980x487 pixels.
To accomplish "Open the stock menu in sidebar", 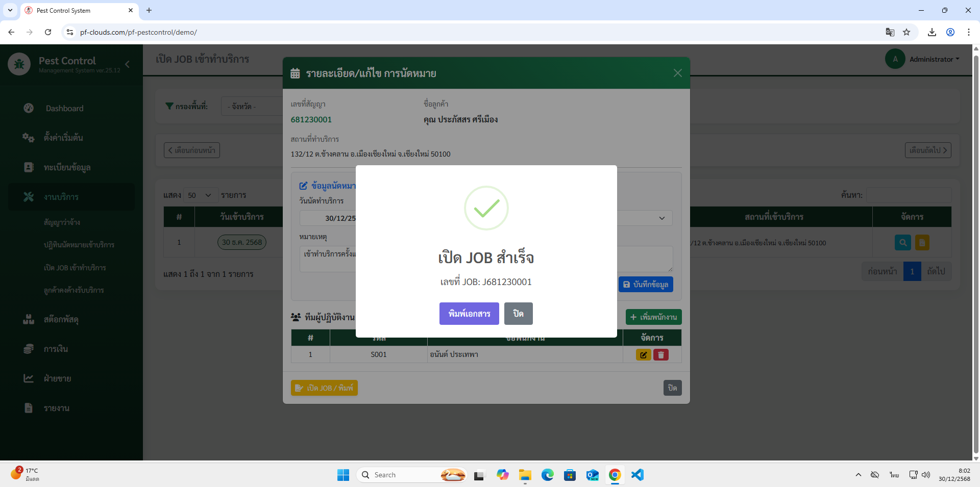I will [61, 319].
